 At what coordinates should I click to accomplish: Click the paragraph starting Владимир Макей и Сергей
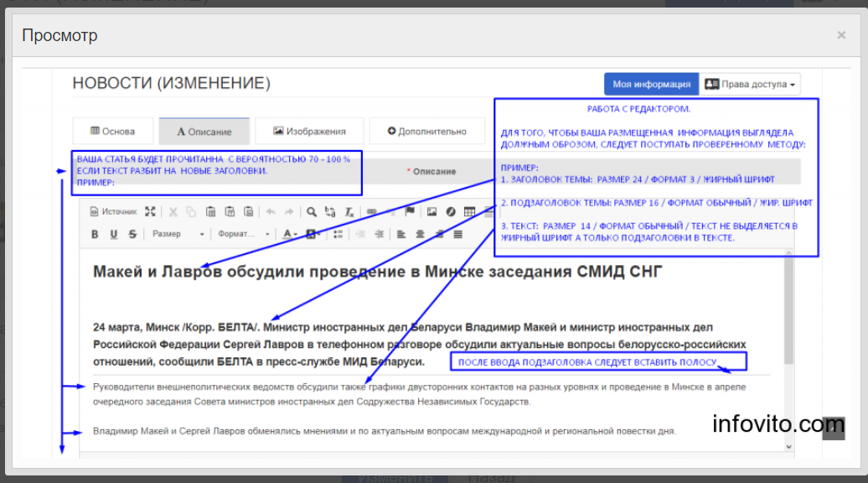(385, 431)
